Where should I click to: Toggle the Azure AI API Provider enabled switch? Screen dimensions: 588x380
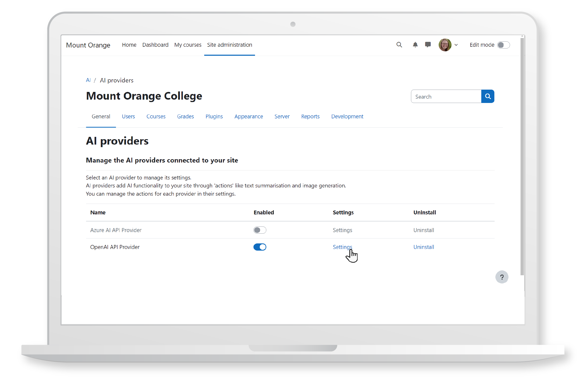[x=259, y=230]
